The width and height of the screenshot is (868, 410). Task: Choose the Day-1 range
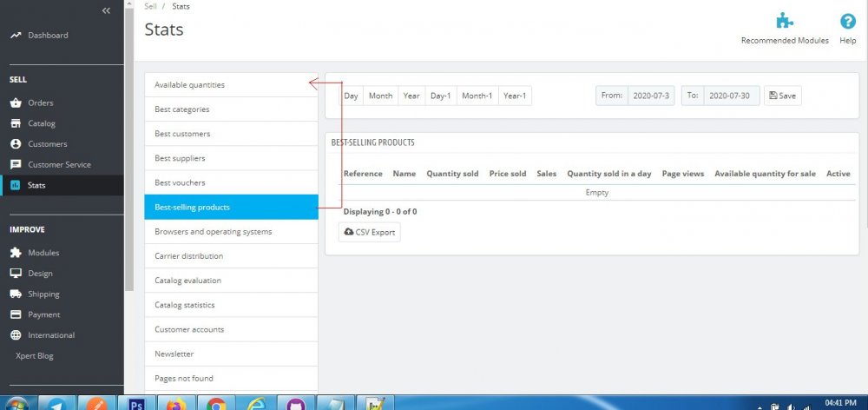point(441,96)
